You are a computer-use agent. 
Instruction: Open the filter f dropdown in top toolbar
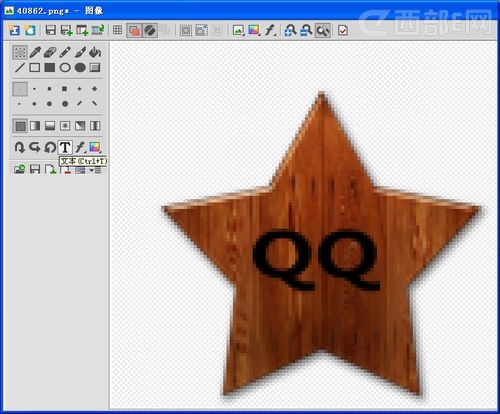pyautogui.click(x=270, y=30)
